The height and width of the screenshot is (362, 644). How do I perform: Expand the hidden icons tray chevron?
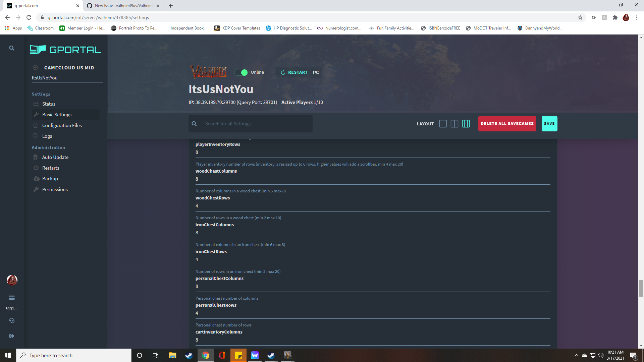click(x=576, y=355)
